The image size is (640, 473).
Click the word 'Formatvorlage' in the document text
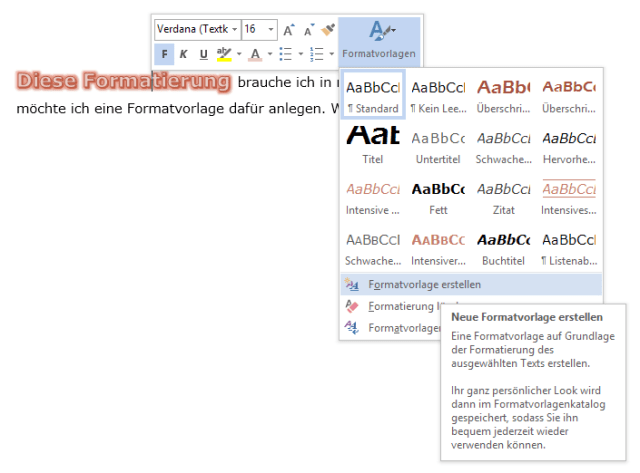pos(176,109)
